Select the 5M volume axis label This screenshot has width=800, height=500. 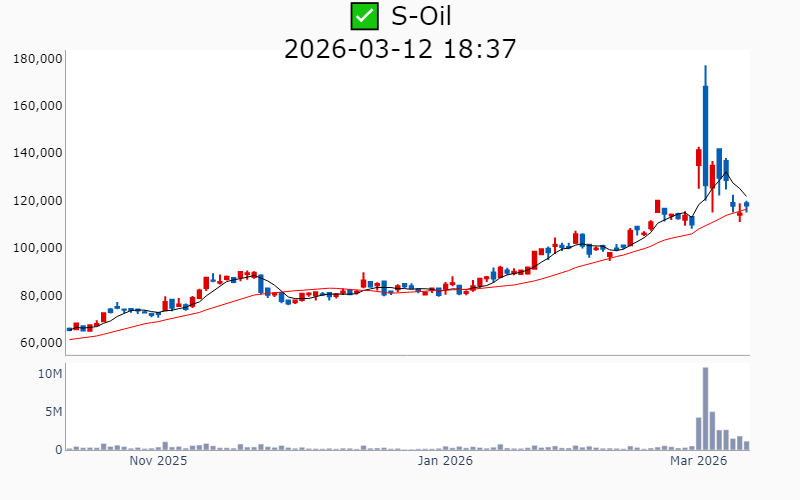click(53, 412)
